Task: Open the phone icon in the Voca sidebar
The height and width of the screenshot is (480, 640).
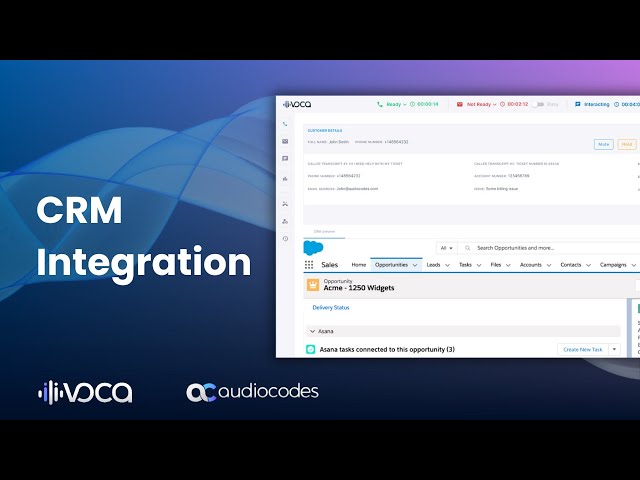Action: tap(285, 124)
